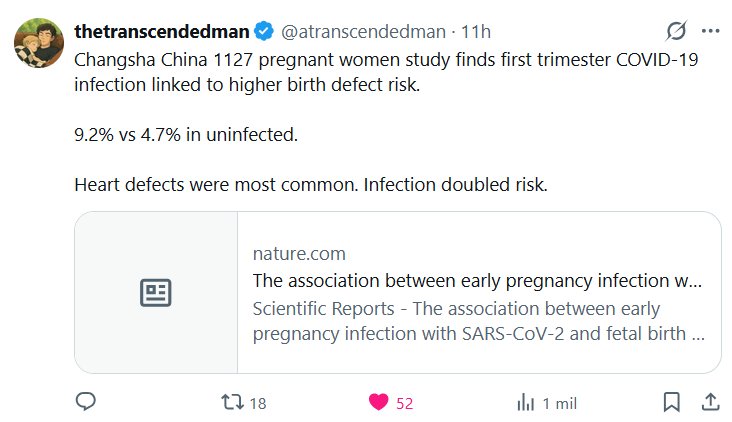732x422 pixels.
Task: Click the article placeholder icon in the link card
Action: coord(155,292)
